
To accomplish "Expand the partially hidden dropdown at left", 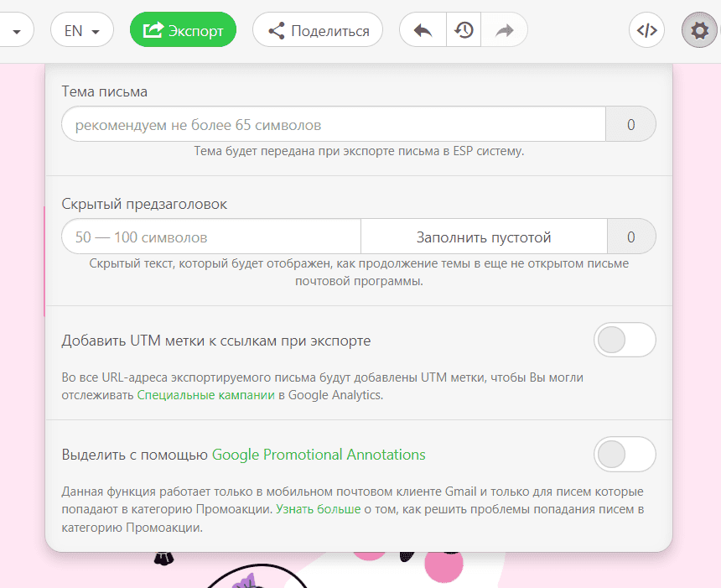I will (x=15, y=31).
